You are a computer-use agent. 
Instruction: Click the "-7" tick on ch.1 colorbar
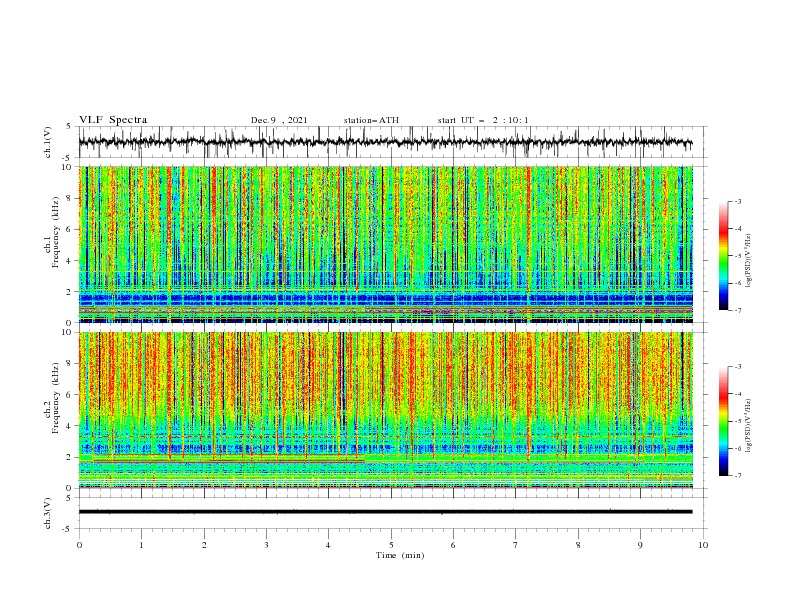click(x=738, y=310)
